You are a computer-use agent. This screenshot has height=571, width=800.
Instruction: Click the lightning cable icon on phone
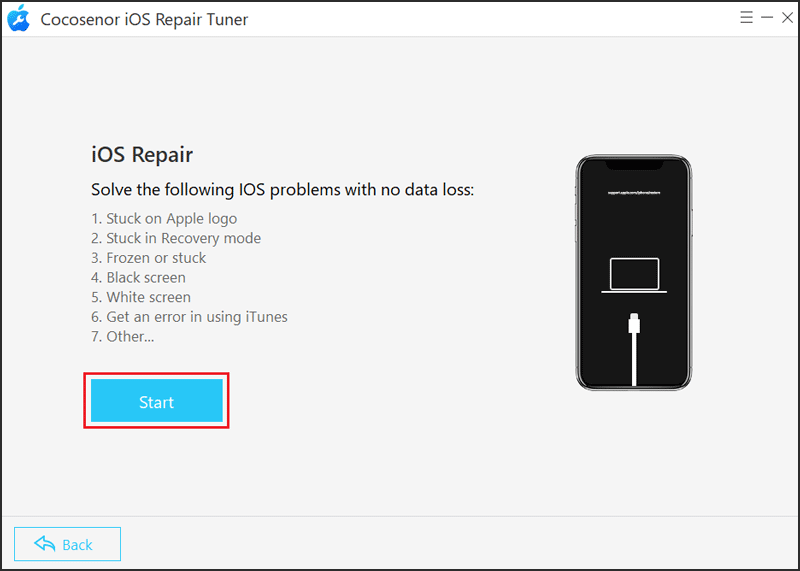634,350
